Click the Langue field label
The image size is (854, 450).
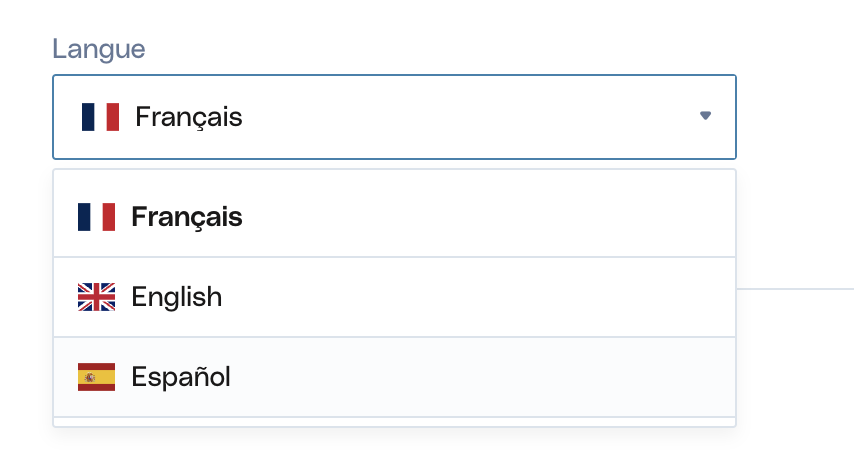(99, 49)
